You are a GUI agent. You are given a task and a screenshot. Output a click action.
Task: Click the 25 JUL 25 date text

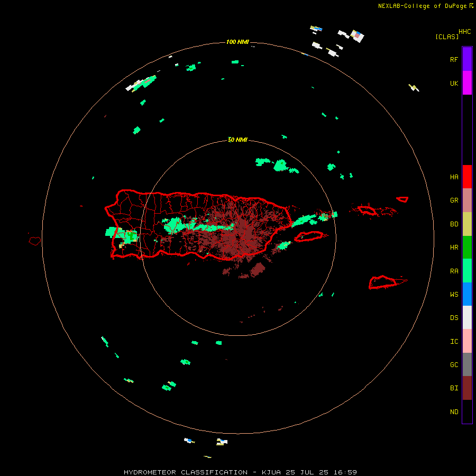pos(307,472)
